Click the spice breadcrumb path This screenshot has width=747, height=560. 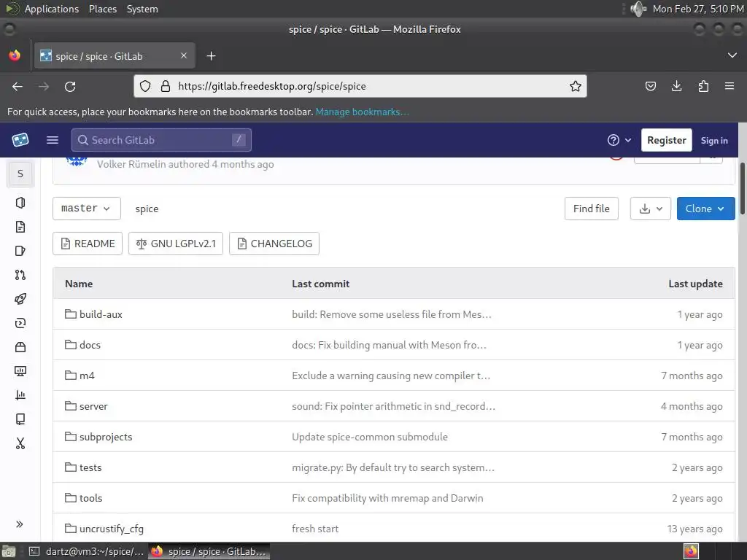coord(147,209)
